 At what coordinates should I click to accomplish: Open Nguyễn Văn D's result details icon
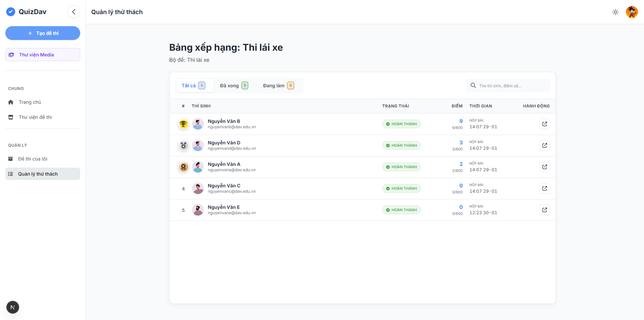544,145
